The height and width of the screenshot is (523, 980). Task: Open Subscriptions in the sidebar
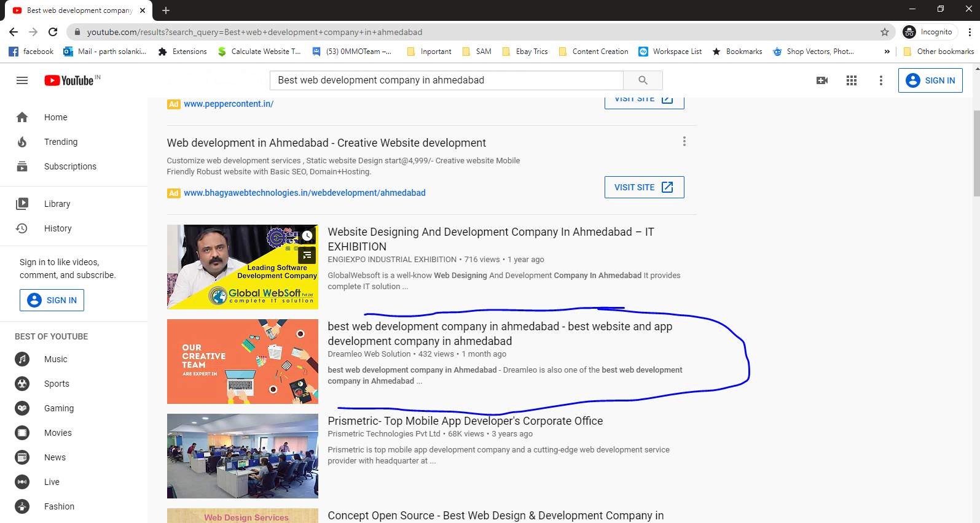(70, 166)
